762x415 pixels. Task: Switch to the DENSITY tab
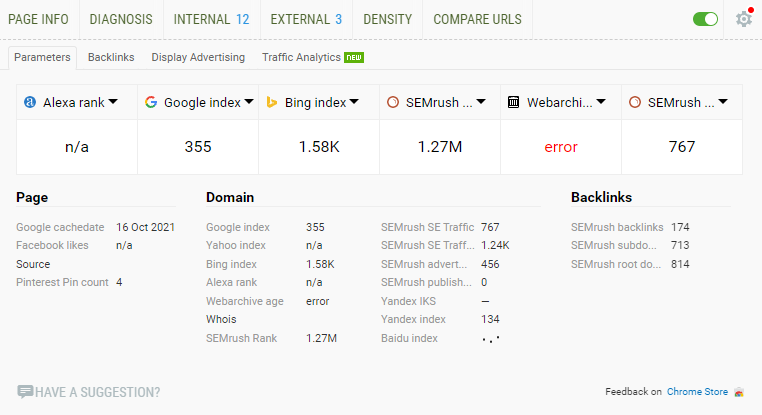[x=387, y=19]
